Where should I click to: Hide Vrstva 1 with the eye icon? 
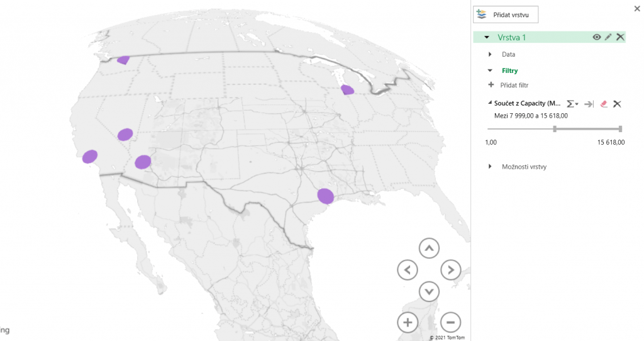click(596, 38)
